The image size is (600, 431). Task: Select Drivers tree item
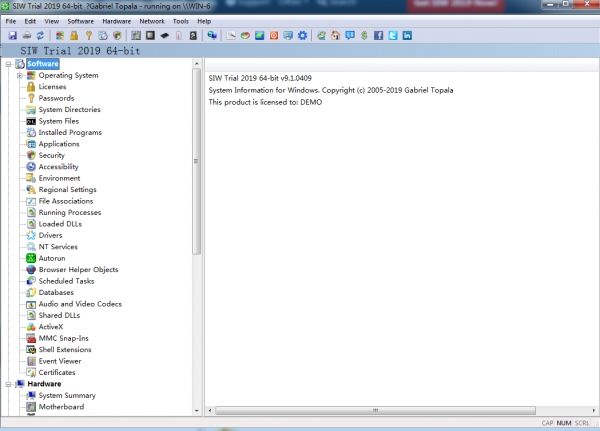50,236
